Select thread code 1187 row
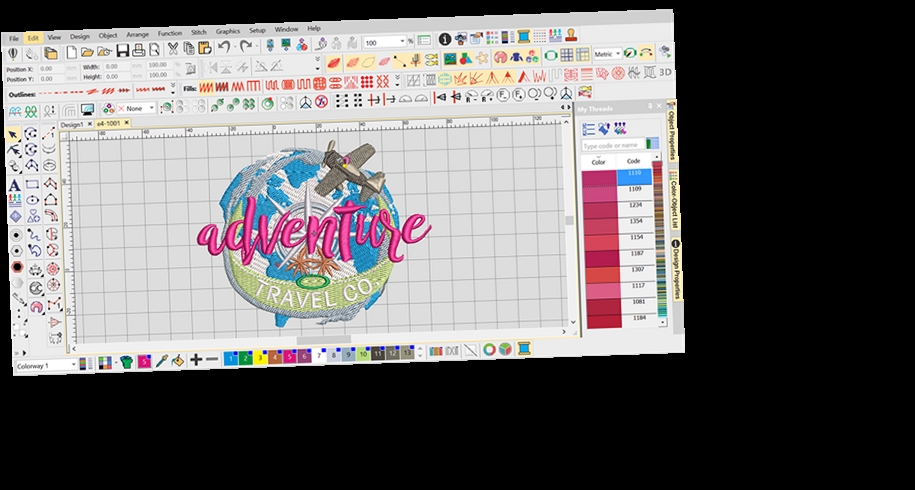 619,257
